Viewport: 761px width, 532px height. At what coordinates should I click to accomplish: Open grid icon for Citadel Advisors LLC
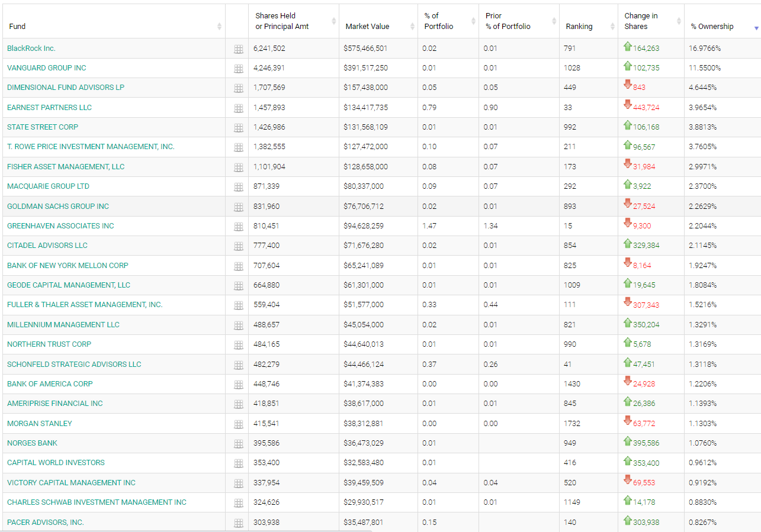[239, 246]
